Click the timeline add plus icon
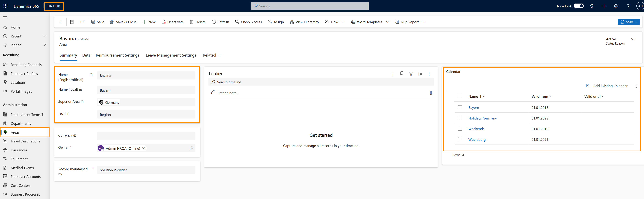644x199 pixels. pyautogui.click(x=393, y=74)
